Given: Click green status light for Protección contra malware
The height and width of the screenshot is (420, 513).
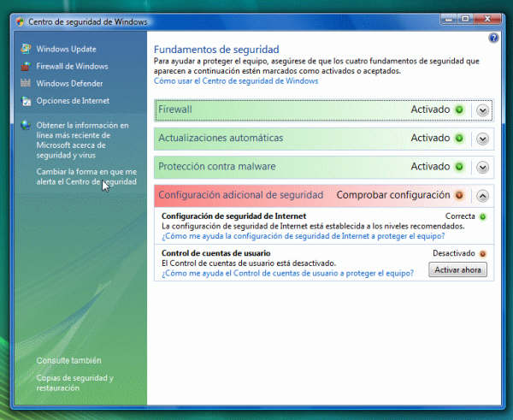Looking at the screenshot, I should (x=459, y=167).
